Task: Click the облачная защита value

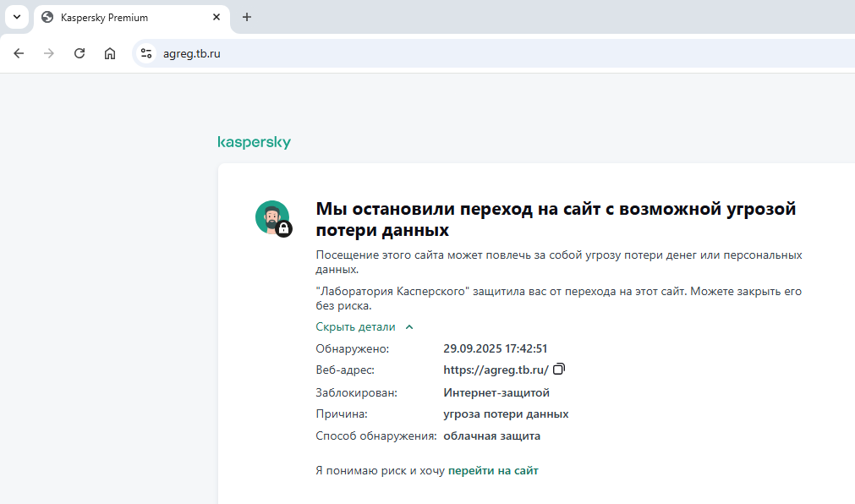Action: tap(492, 436)
